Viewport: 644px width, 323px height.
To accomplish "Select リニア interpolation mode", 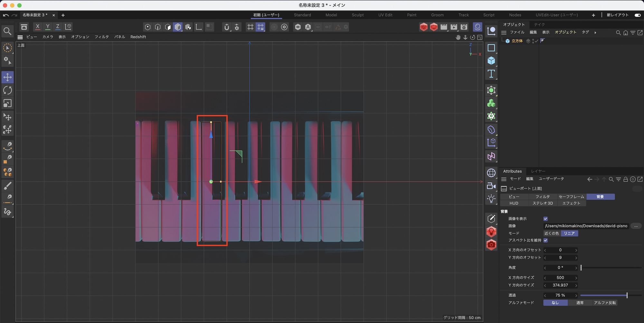I will coord(569,233).
